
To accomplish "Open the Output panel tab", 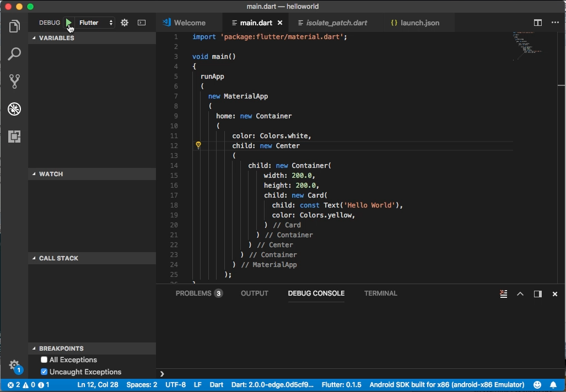I will point(255,293).
